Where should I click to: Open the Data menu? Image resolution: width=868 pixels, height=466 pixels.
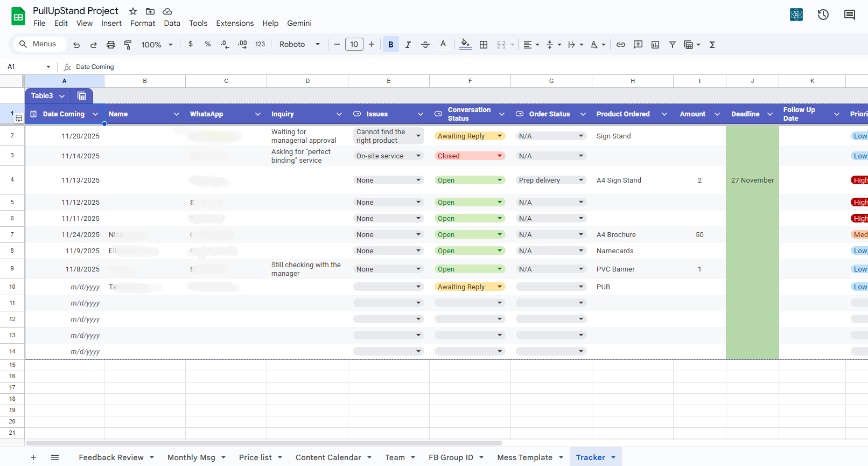(172, 23)
